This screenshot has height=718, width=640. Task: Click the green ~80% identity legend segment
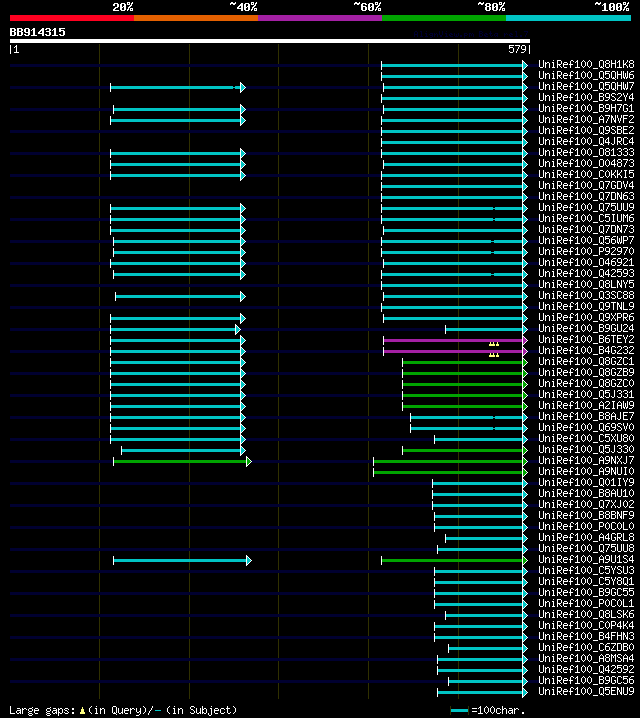pyautogui.click(x=444, y=18)
